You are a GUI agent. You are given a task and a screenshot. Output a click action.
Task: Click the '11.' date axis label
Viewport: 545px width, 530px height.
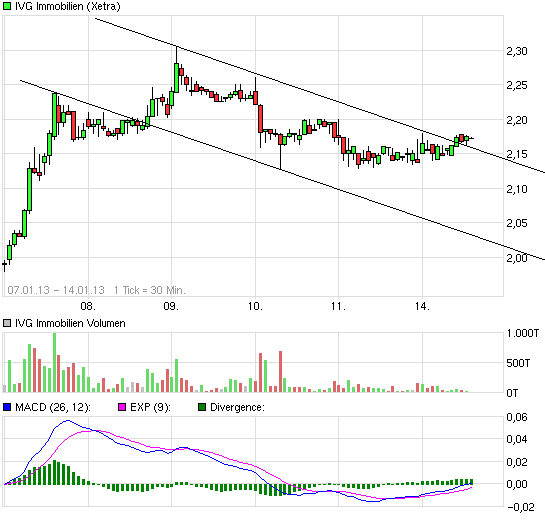tap(338, 306)
